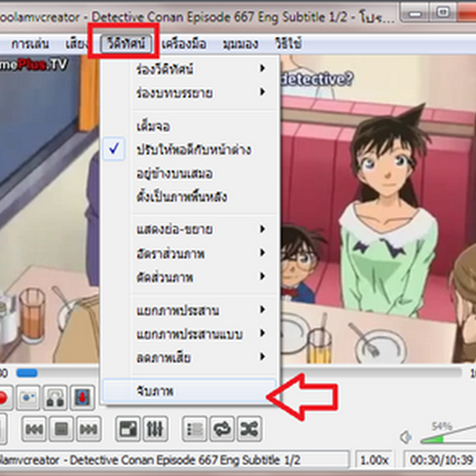Skip to previous media
This screenshot has height=476, width=476.
[34, 429]
